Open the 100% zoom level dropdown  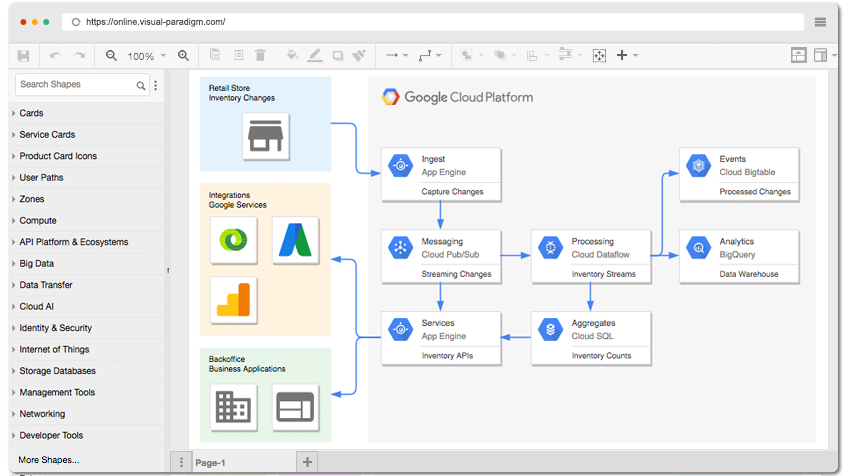pos(147,56)
